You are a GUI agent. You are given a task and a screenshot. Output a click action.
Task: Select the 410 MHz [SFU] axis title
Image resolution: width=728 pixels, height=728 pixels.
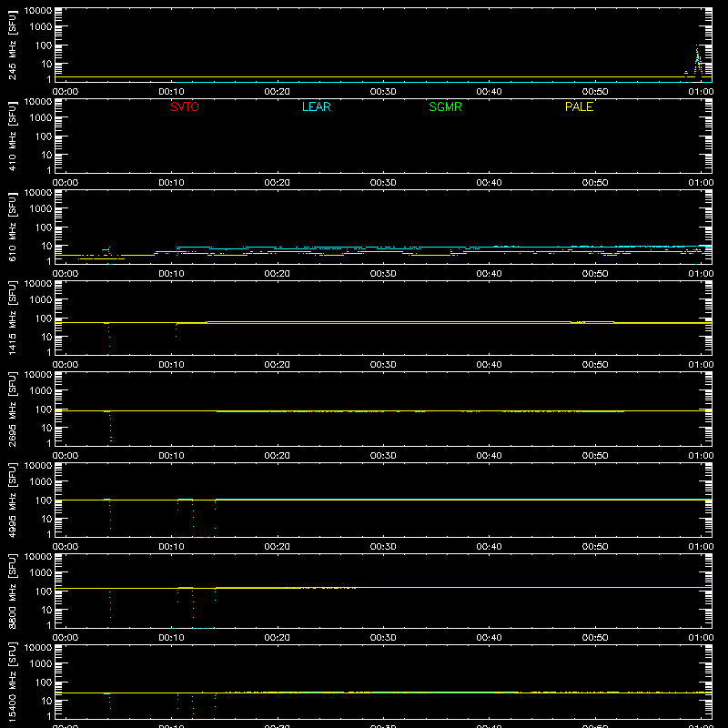point(13,136)
